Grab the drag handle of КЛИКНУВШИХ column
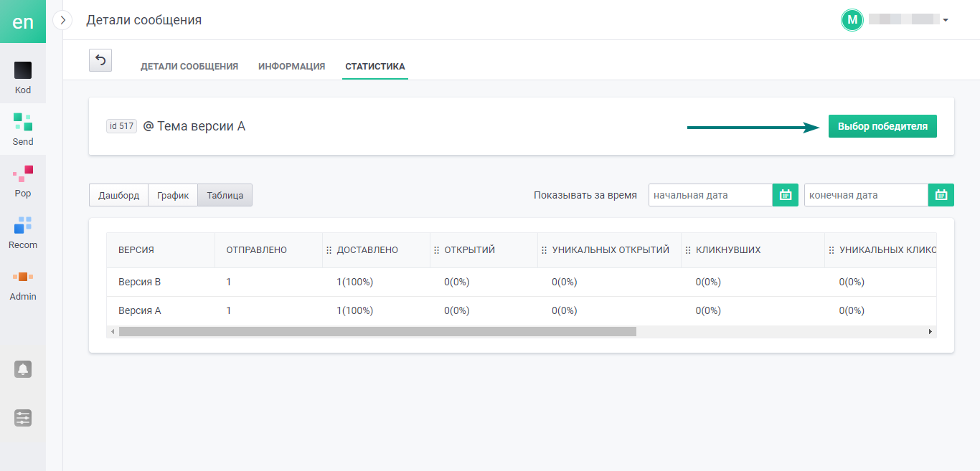The width and height of the screenshot is (980, 471). pos(688,250)
